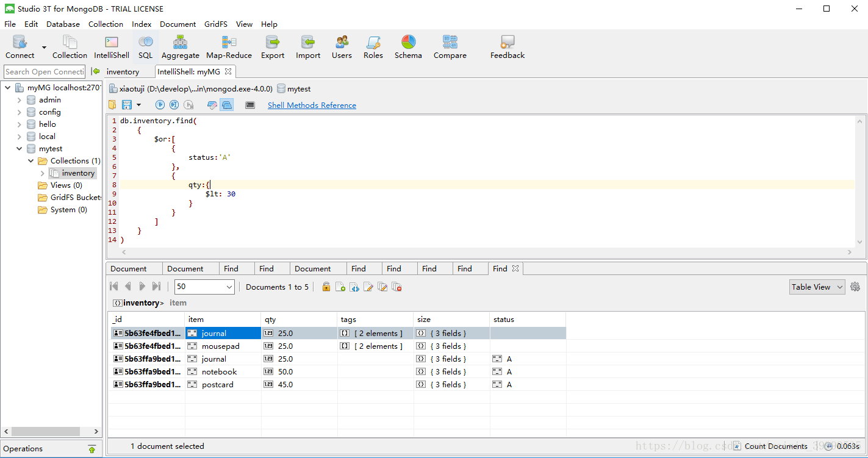This screenshot has width=868, height=458.
Task: Open the GridFS menu
Action: coord(216,24)
